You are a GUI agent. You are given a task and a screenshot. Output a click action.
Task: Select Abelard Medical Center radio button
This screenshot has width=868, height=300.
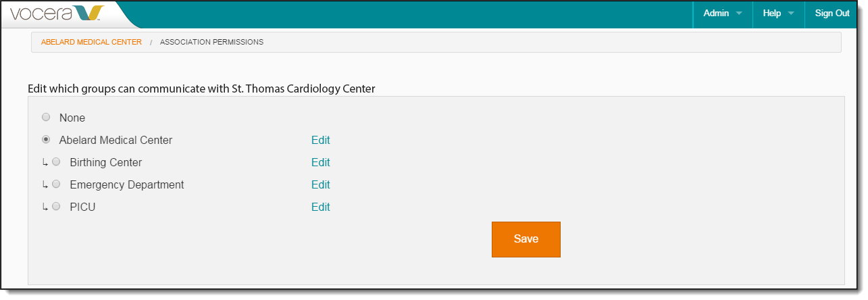[x=46, y=140]
